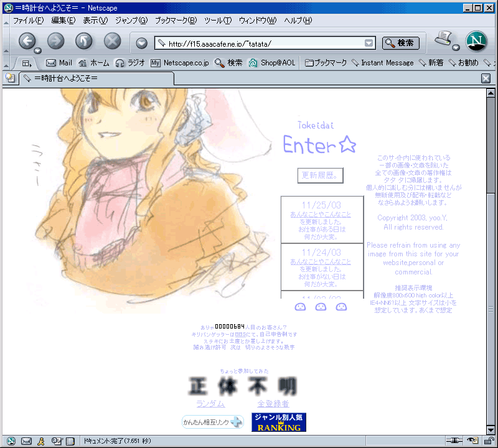The image size is (498, 448).
Task: Click the Instant Message bookmark in the personal toolbar
Action: tap(383, 63)
